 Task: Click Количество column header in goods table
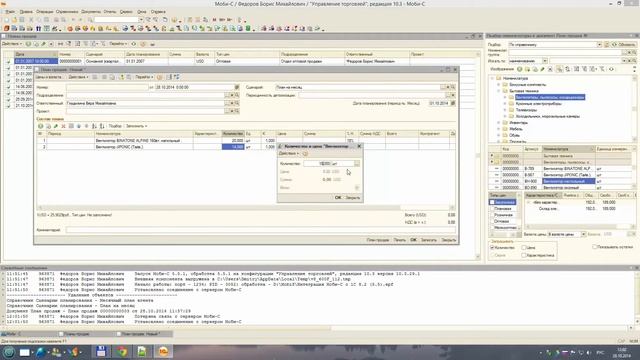233,134
